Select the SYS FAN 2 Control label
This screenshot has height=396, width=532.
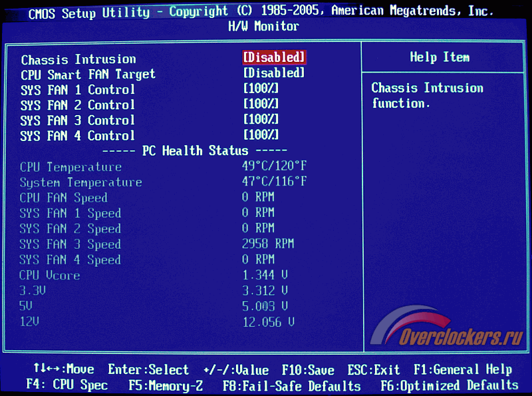[78, 105]
